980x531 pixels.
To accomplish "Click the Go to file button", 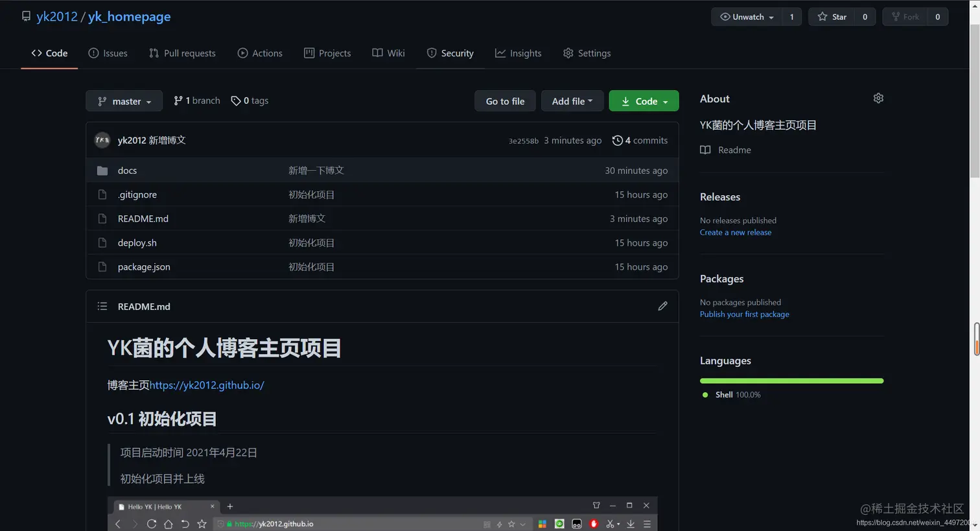I will (x=505, y=101).
